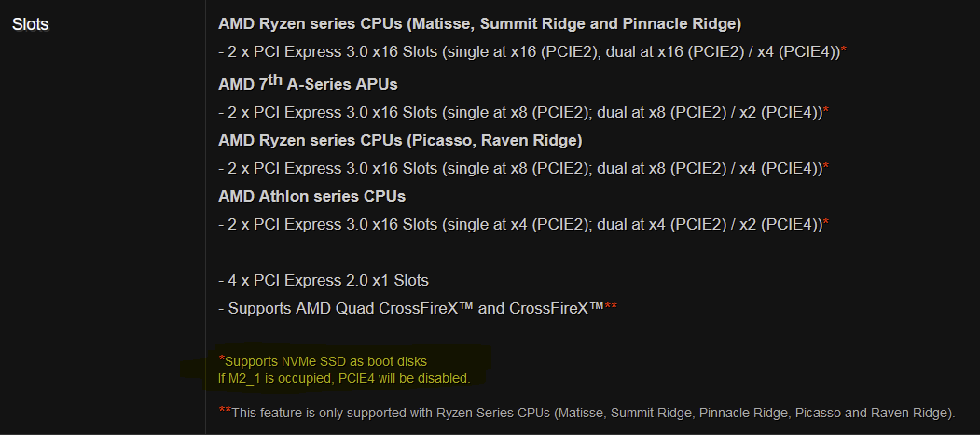Click the double asterisk after CrossFireX
Viewport: 980px width, 435px height.
tap(611, 308)
